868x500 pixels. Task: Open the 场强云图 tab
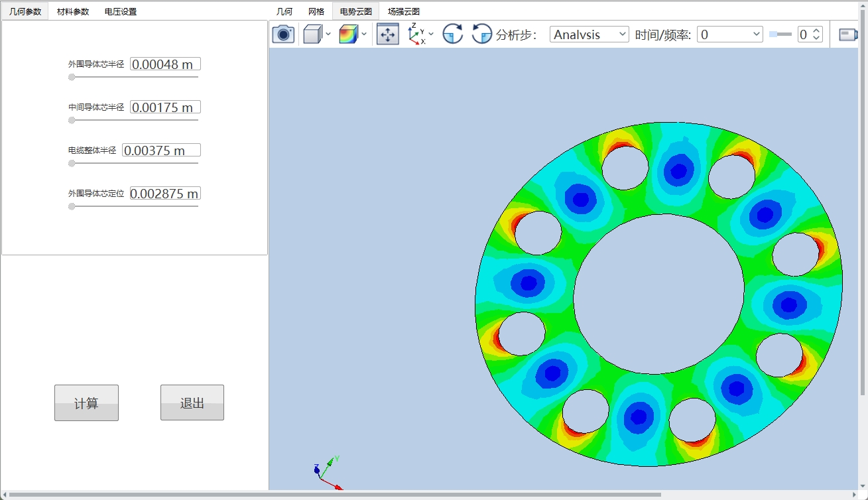[x=404, y=11]
